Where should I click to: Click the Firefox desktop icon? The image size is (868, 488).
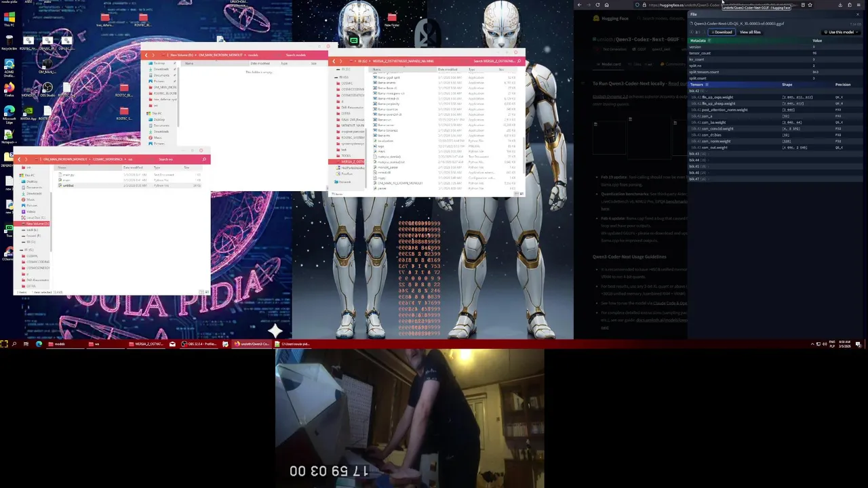coord(9,89)
